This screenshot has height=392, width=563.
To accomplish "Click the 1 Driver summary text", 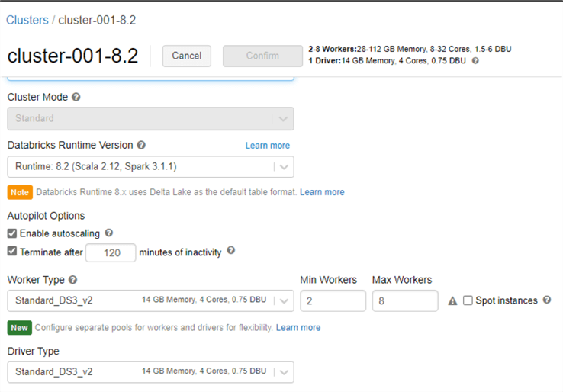I will 387,61.
